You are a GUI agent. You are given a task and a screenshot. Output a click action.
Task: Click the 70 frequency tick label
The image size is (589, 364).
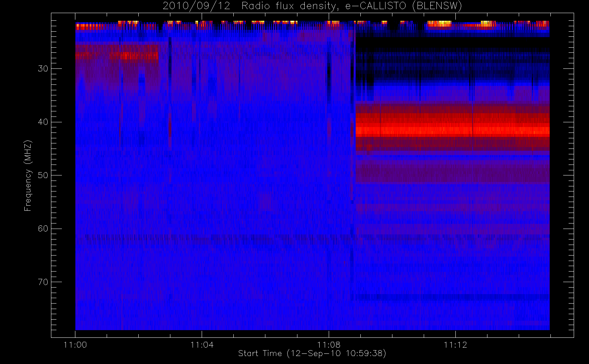(x=43, y=282)
